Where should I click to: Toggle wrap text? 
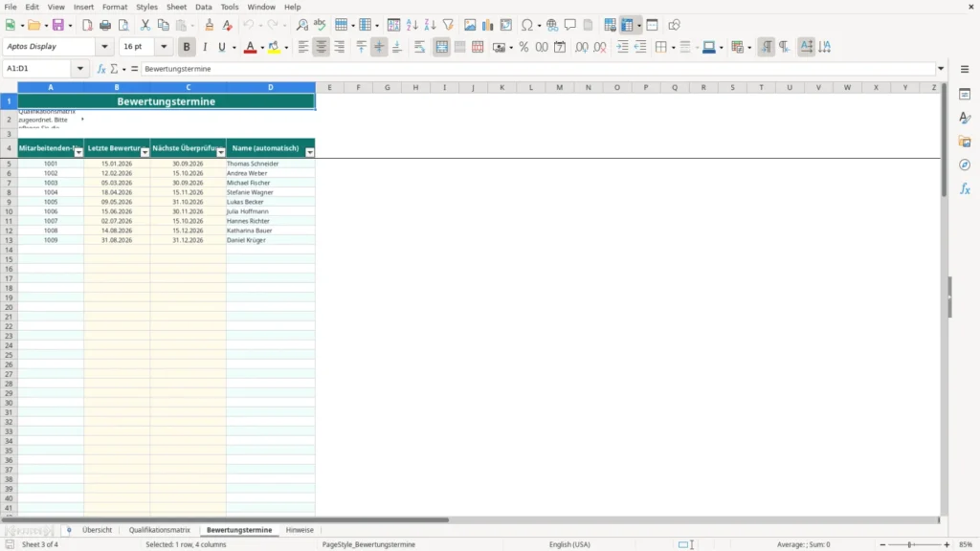(x=419, y=47)
